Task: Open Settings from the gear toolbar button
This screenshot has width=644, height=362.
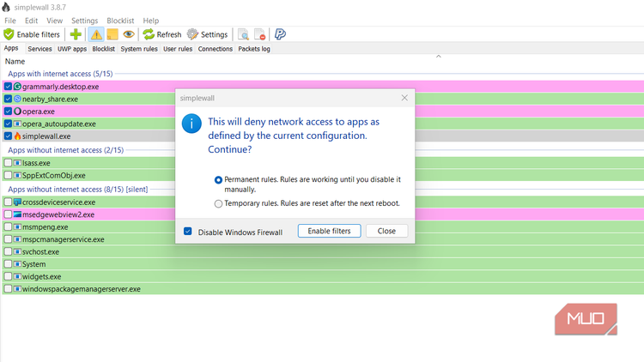Action: point(207,34)
